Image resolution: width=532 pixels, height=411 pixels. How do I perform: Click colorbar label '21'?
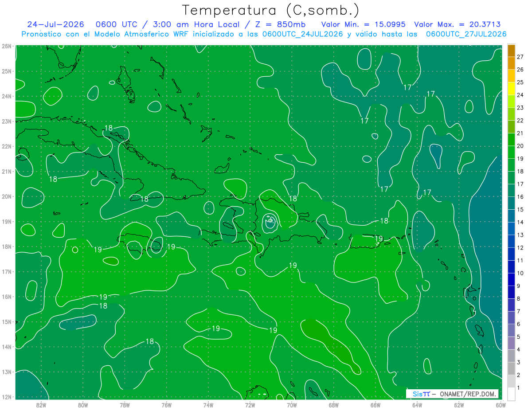(520, 133)
